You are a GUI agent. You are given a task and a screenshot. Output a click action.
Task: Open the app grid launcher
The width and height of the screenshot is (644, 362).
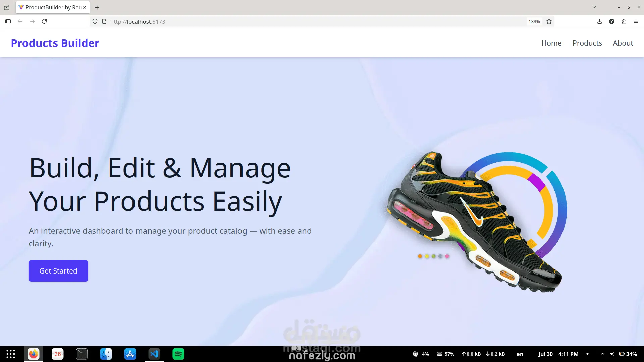point(11,354)
